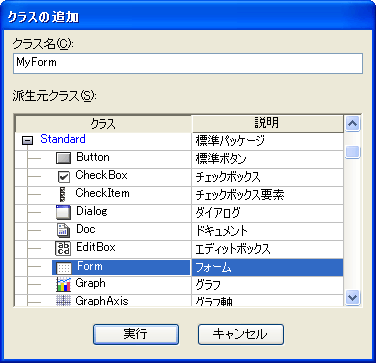Image resolution: width=376 pixels, height=363 pixels.
Task: Select CheckBox in the class tree
Action: point(101,175)
